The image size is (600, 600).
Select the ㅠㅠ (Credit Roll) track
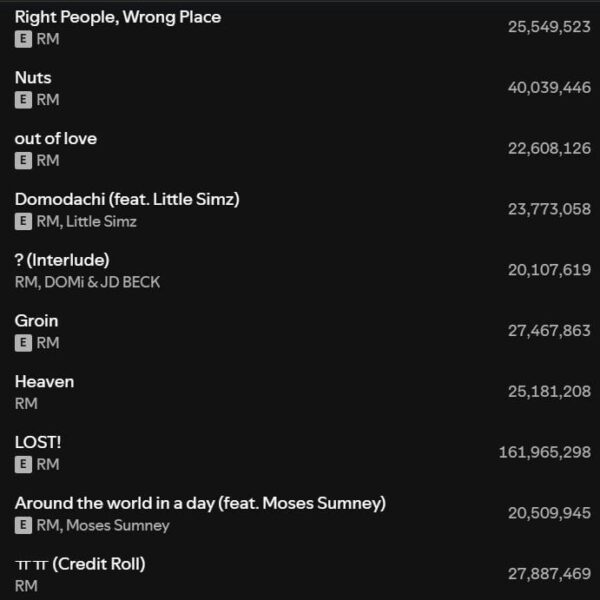point(80,564)
